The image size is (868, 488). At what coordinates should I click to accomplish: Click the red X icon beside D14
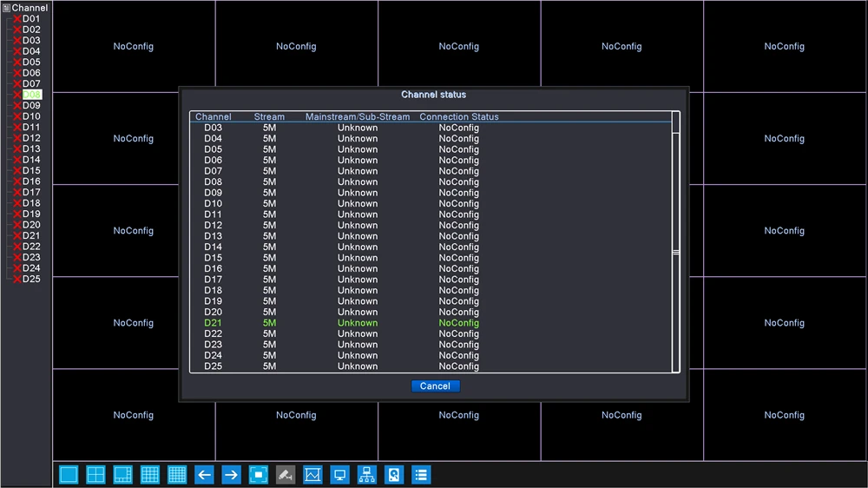point(17,160)
